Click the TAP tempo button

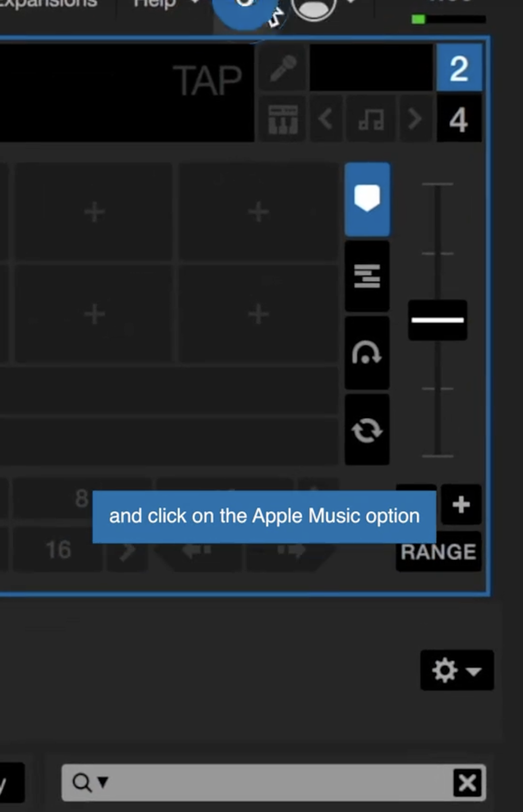(207, 80)
